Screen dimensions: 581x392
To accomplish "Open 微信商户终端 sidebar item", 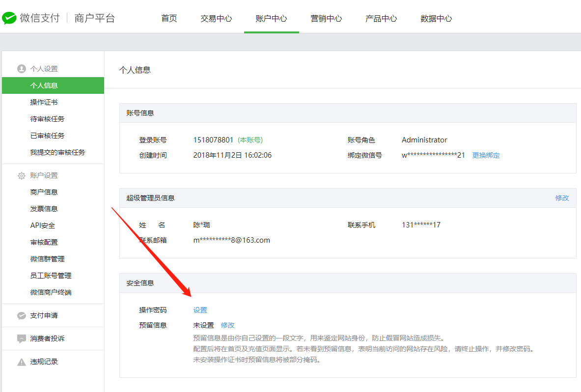I will [51, 292].
